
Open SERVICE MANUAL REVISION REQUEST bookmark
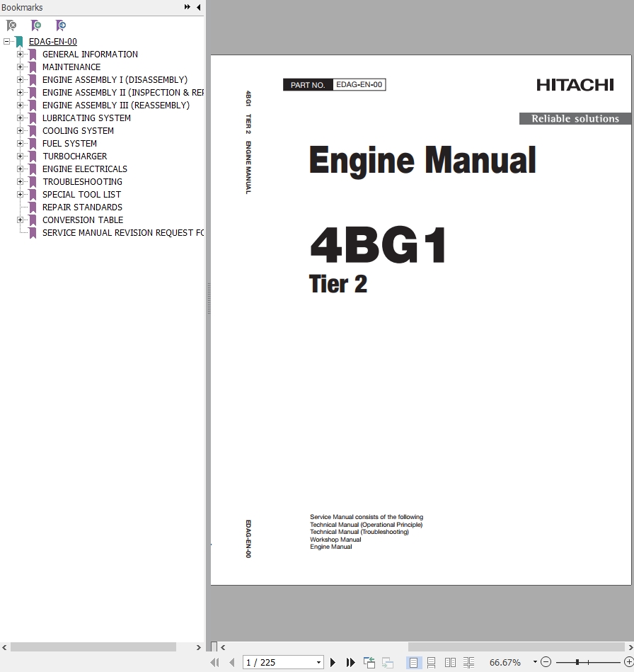point(123,233)
